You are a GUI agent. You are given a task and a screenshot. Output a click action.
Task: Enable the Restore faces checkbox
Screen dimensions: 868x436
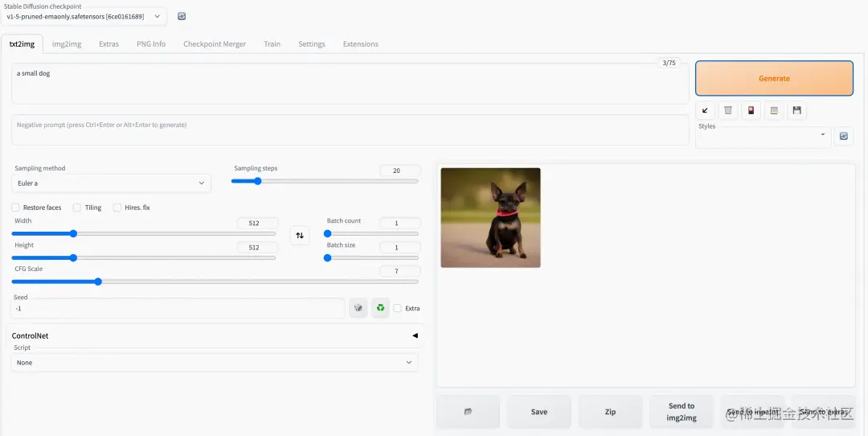[15, 208]
